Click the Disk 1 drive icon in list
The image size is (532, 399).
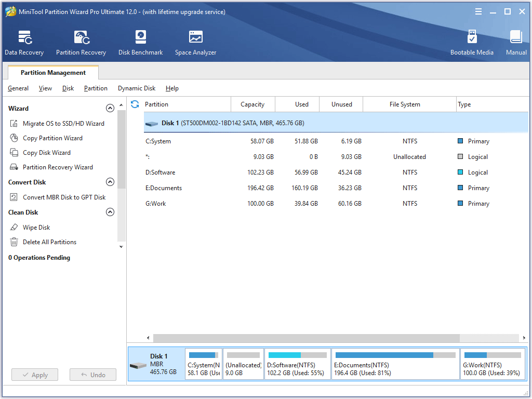(152, 124)
